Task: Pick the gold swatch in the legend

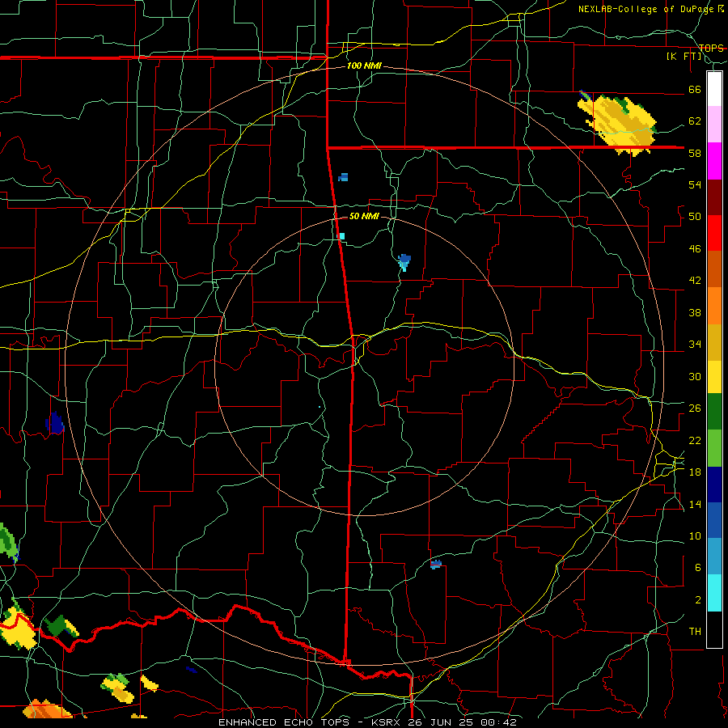Action: [x=714, y=341]
